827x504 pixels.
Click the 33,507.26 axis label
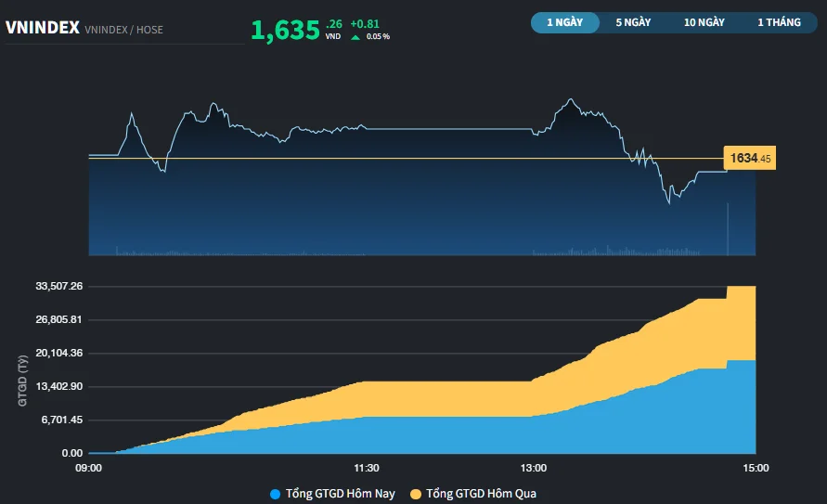(x=59, y=286)
